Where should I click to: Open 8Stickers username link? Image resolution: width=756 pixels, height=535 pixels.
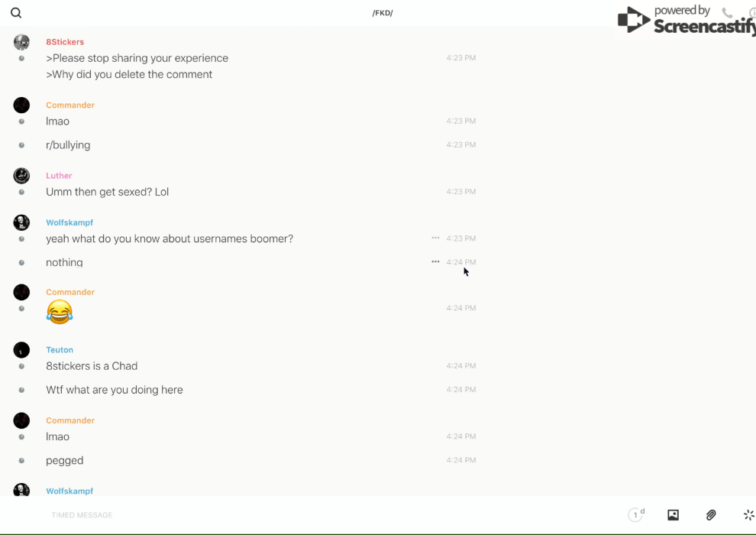click(x=65, y=42)
